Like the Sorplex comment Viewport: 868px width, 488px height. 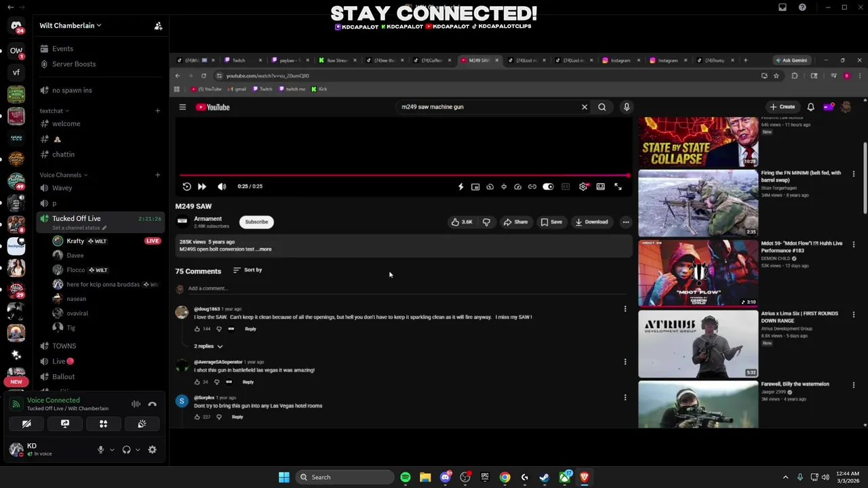(x=197, y=417)
